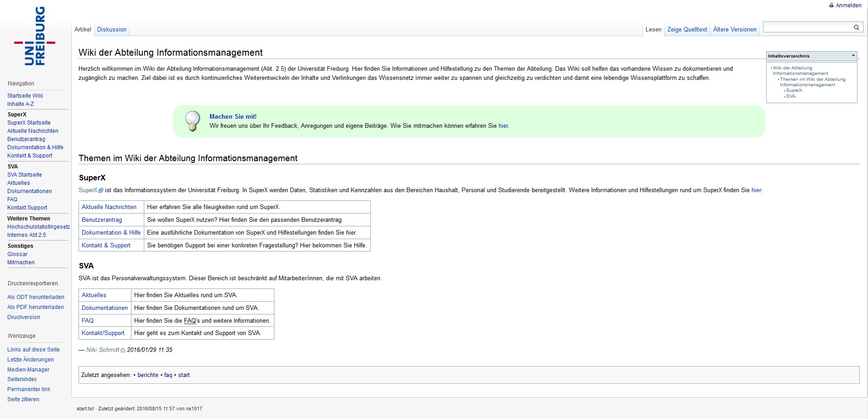Image resolution: width=868 pixels, height=419 pixels.
Task: Click the Niki Schmitt author link
Action: (x=103, y=350)
